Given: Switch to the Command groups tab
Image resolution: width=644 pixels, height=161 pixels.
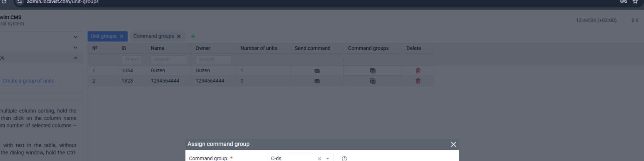Looking at the screenshot, I should pos(153,36).
